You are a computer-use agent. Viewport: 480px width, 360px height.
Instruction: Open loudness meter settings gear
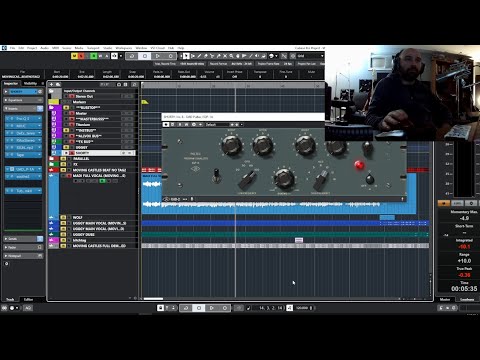tap(471, 203)
